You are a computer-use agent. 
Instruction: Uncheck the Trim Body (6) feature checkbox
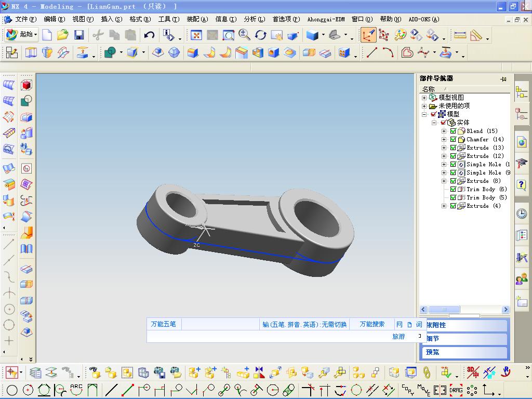click(453, 189)
